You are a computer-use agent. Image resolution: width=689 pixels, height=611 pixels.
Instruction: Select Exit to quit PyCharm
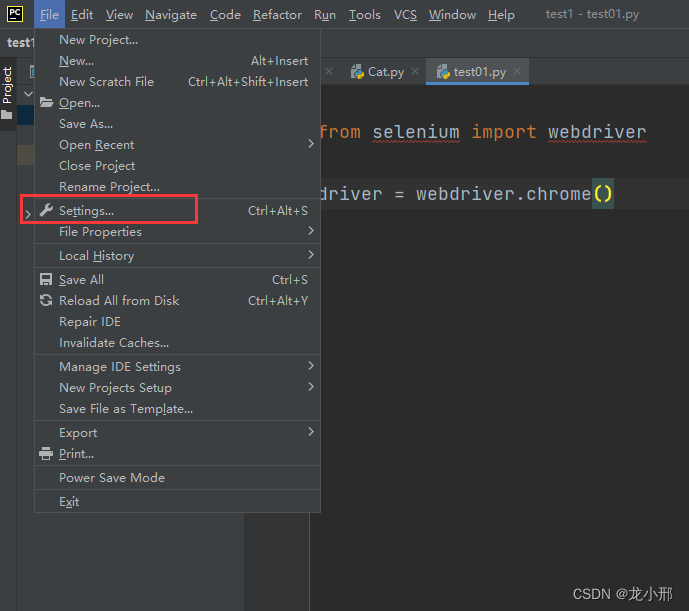point(178,502)
